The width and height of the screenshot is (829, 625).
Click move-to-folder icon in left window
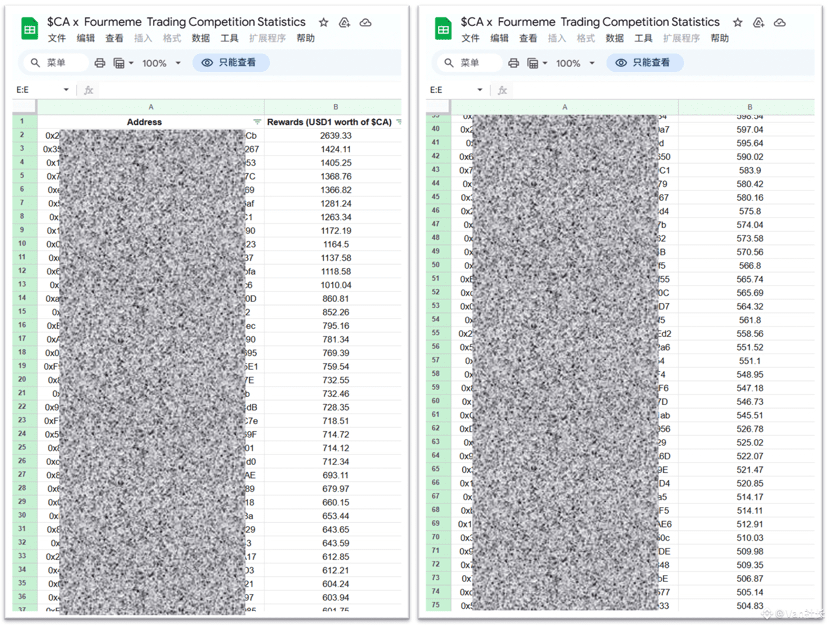(344, 22)
